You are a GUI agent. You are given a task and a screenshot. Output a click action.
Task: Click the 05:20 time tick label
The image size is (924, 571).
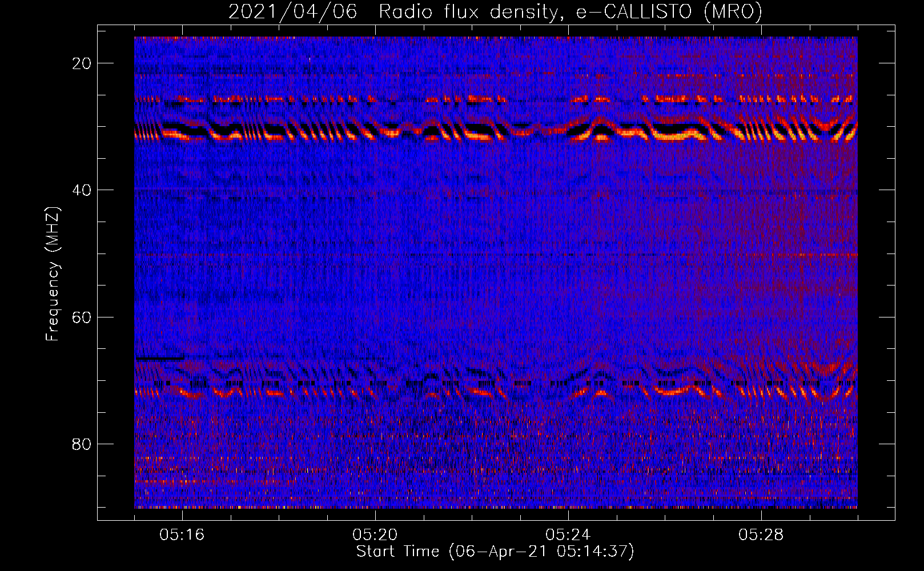coord(375,535)
